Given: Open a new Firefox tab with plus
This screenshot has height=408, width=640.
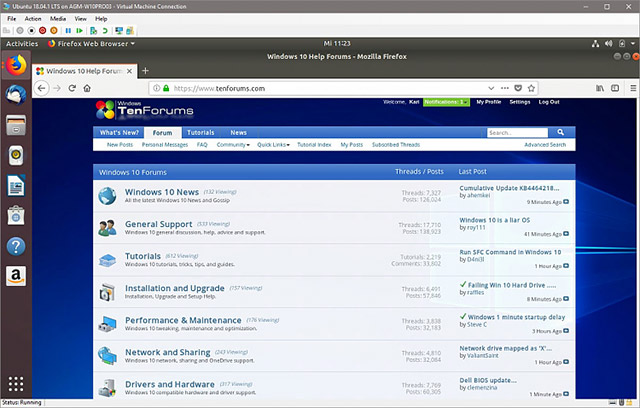Looking at the screenshot, I should click(145, 70).
